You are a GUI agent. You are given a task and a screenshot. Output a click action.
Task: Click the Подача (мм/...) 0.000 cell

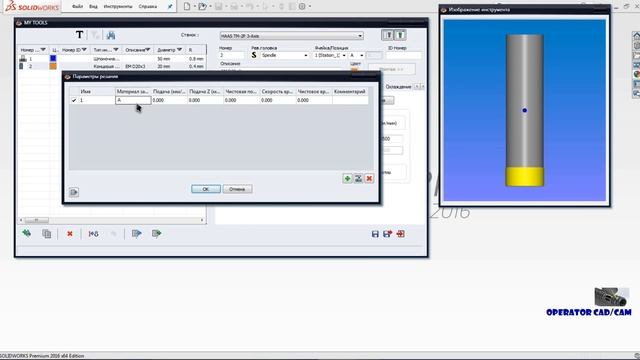click(x=169, y=100)
